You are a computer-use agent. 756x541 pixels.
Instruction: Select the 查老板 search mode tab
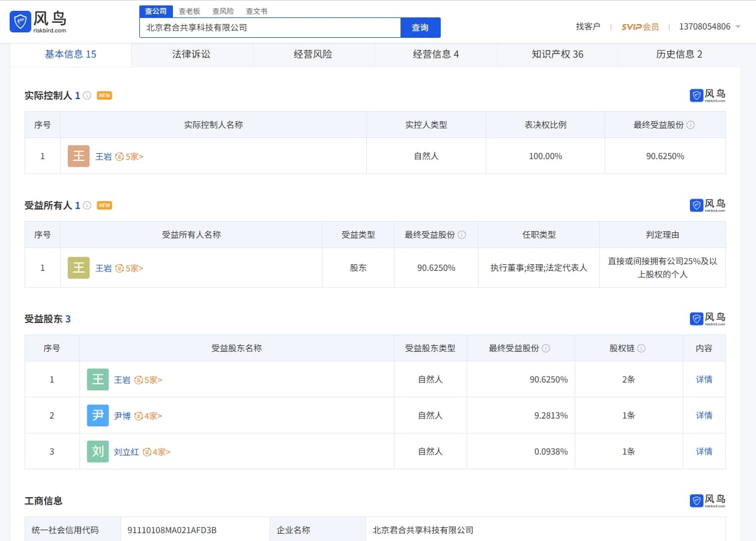pyautogui.click(x=189, y=11)
